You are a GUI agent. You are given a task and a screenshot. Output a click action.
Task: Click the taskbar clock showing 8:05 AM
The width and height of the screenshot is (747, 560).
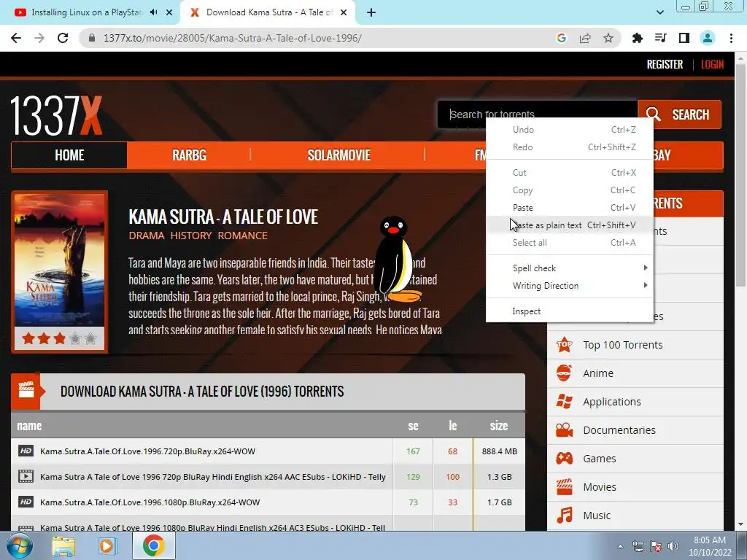pyautogui.click(x=709, y=546)
